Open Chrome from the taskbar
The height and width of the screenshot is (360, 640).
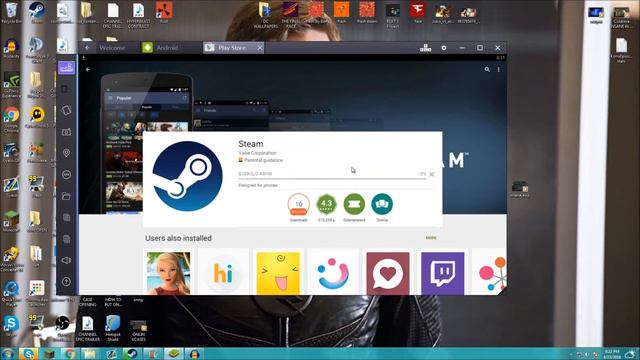[70, 354]
